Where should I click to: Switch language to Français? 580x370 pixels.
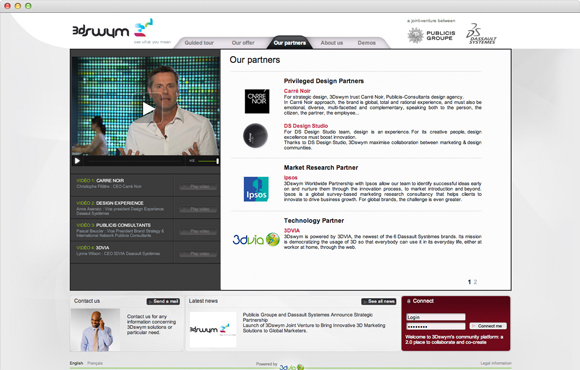95,363
